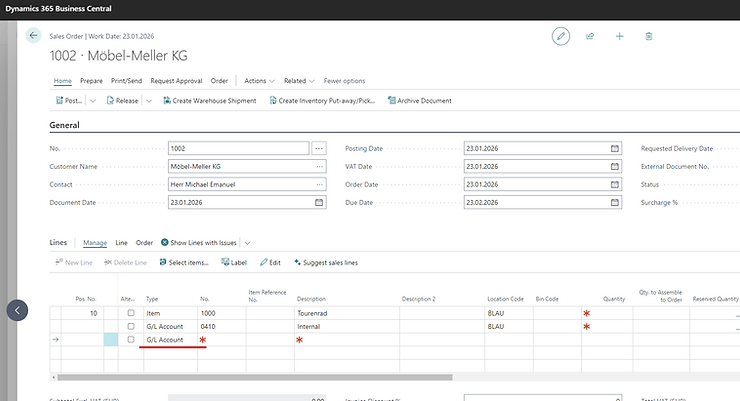Toggle checkbox in G/L Account 0410 row
Image resolution: width=740 pixels, height=401 pixels.
[131, 327]
